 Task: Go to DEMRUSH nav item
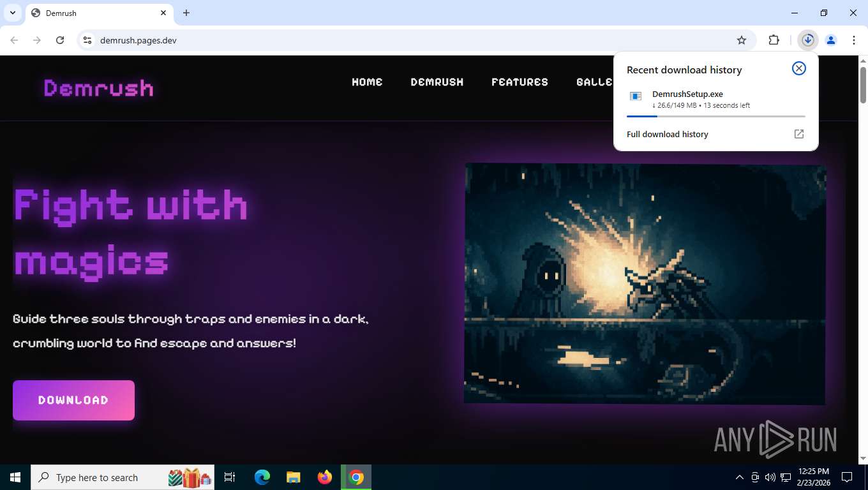437,82
